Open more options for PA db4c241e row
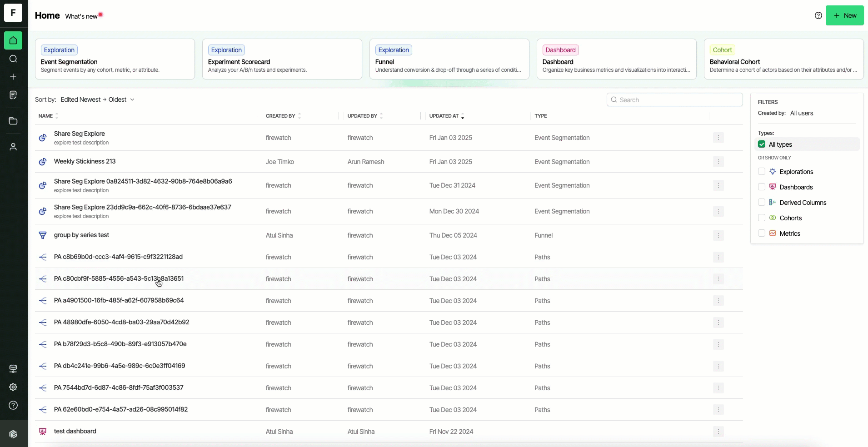The image size is (868, 447). [x=718, y=366]
